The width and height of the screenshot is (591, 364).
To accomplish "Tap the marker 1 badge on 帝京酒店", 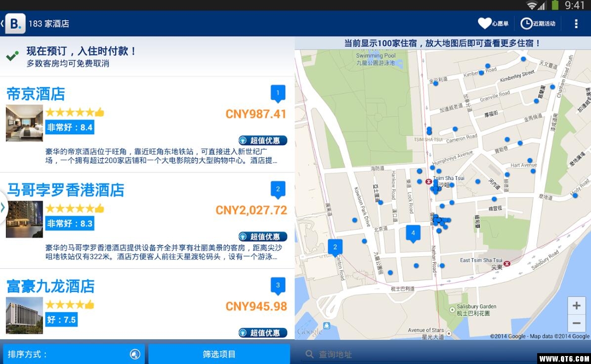I will (278, 93).
